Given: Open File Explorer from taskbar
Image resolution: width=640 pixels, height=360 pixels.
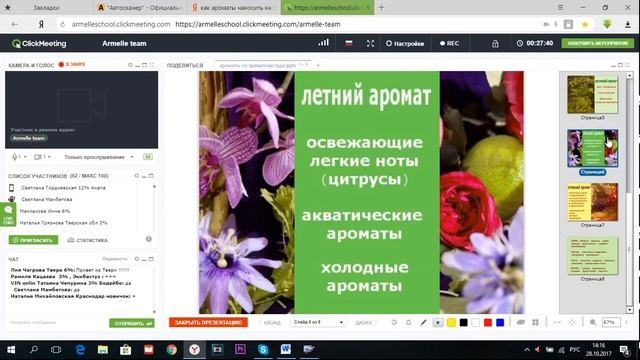Looking at the screenshot, I should 103,349.
